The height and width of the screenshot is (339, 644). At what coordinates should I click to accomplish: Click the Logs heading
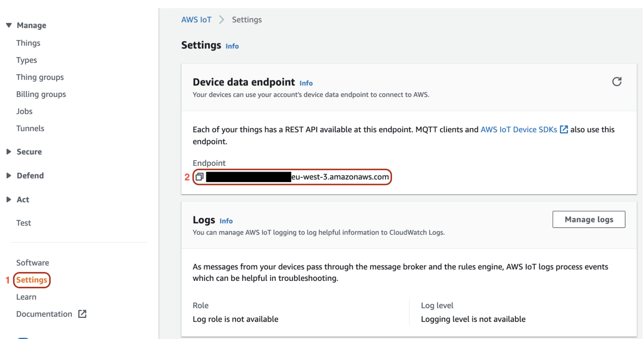click(204, 220)
